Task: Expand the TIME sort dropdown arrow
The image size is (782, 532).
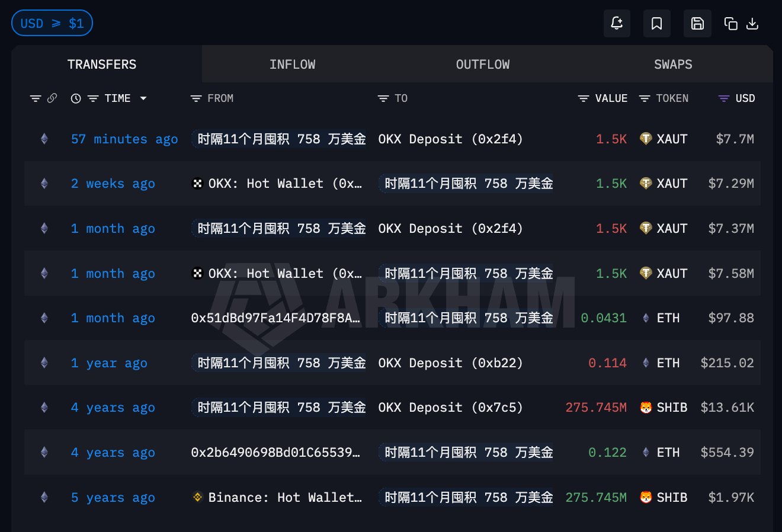Action: tap(143, 98)
